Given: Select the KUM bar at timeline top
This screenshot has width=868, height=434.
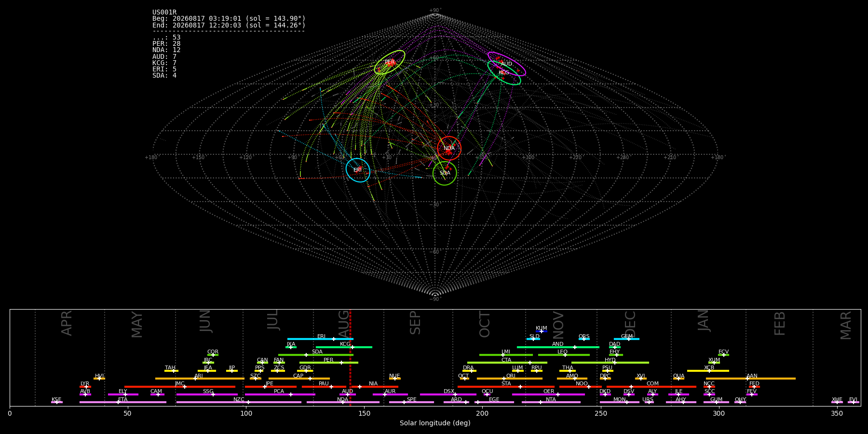Looking at the screenshot, I should tap(542, 331).
